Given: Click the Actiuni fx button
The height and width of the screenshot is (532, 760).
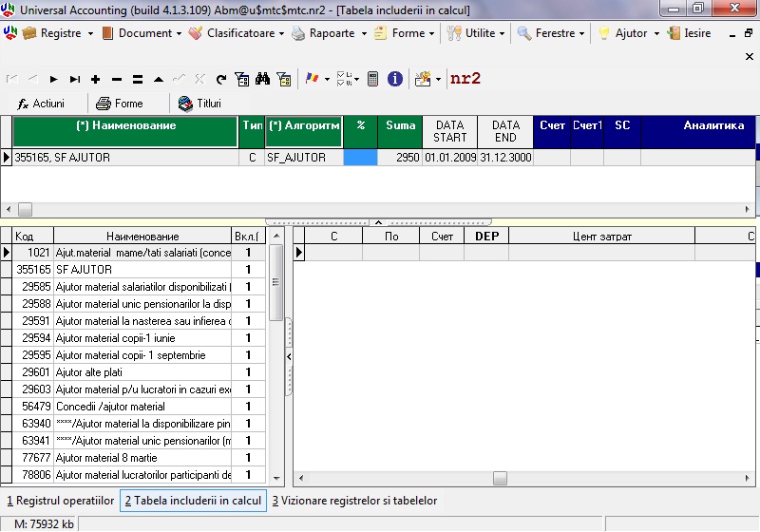Looking at the screenshot, I should 41,104.
